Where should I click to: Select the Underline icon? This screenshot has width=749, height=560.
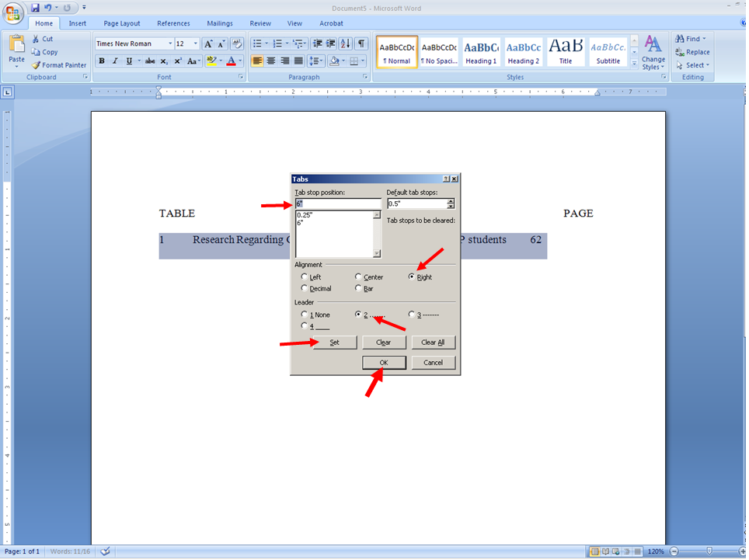[x=128, y=61]
